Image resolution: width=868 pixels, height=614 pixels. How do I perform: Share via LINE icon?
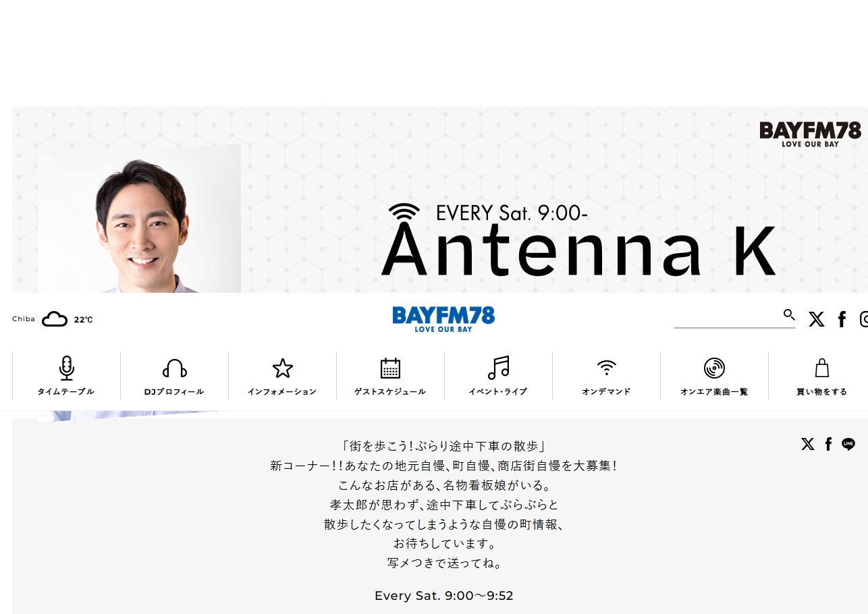click(x=848, y=444)
